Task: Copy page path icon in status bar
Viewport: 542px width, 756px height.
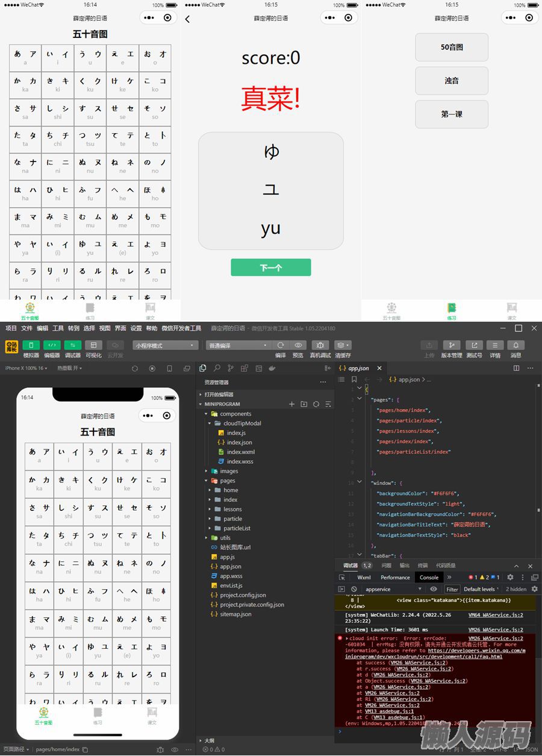Action: pyautogui.click(x=85, y=749)
